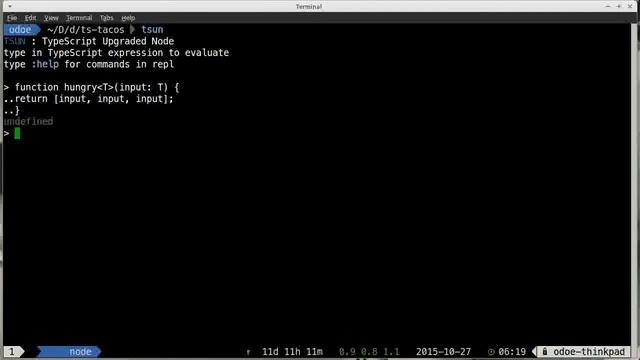Open the View menu

coord(51,18)
